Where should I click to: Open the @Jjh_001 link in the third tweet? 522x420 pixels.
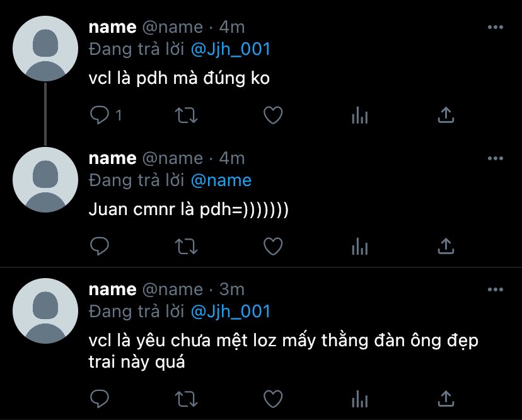pyautogui.click(x=230, y=312)
